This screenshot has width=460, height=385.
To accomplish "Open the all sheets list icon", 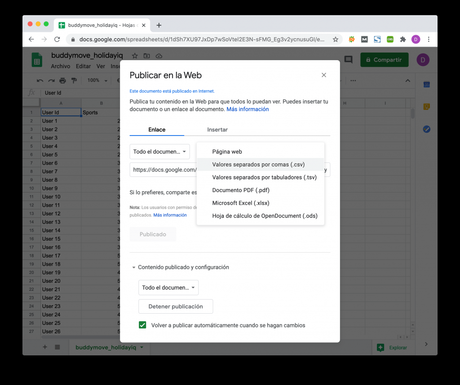I will coord(57,347).
